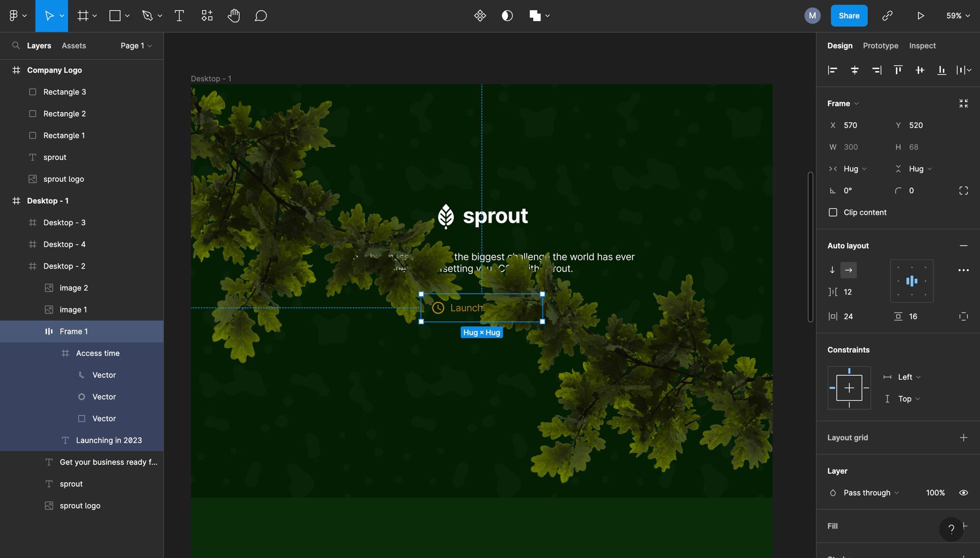
Task: Click the Boolean union icon
Action: point(534,16)
